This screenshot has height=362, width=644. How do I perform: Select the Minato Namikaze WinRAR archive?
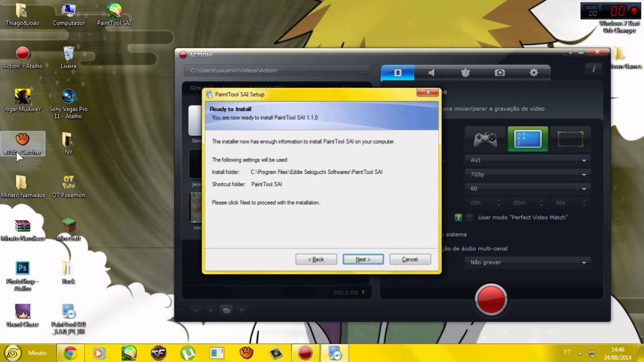point(22,230)
